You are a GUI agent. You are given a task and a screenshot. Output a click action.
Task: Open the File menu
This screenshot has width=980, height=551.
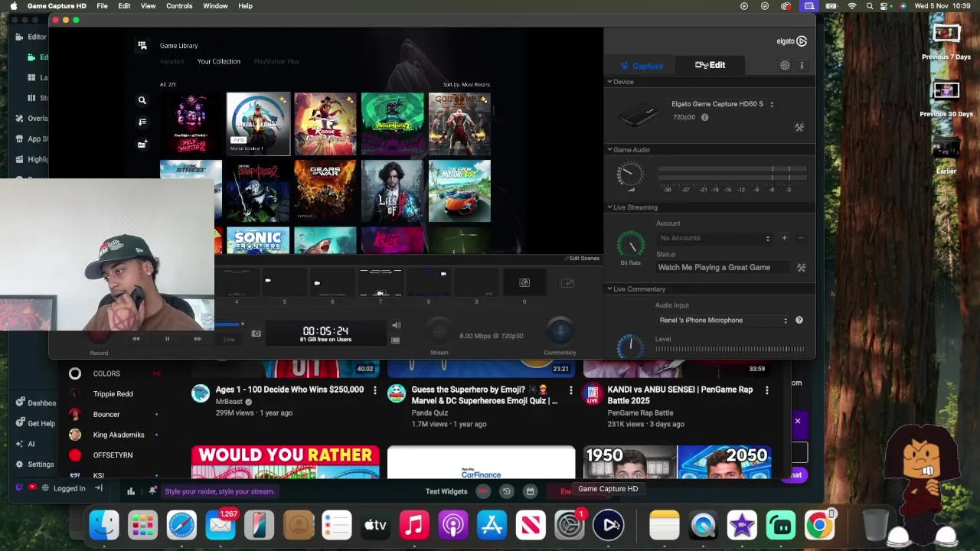tap(102, 6)
